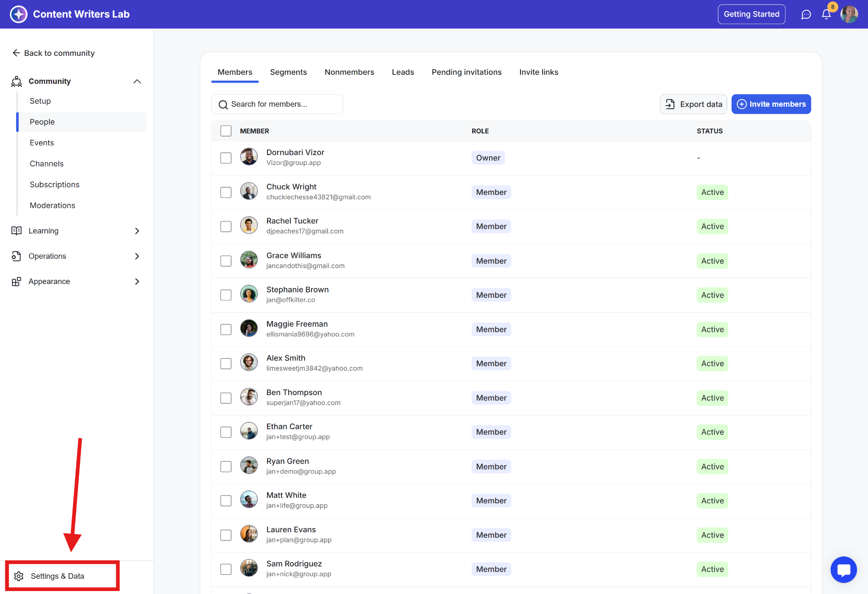Check the box next to Ethan Carter
This screenshot has height=594, width=868.
(226, 432)
